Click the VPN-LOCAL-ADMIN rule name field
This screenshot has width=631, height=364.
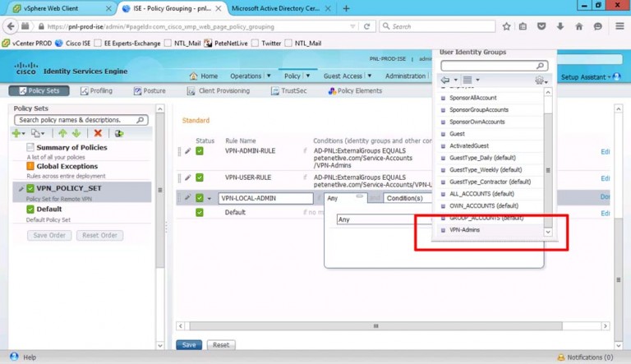click(x=265, y=198)
